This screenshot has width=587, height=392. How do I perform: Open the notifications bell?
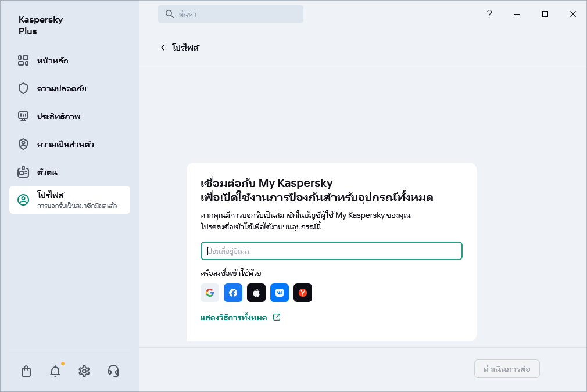[x=55, y=371]
